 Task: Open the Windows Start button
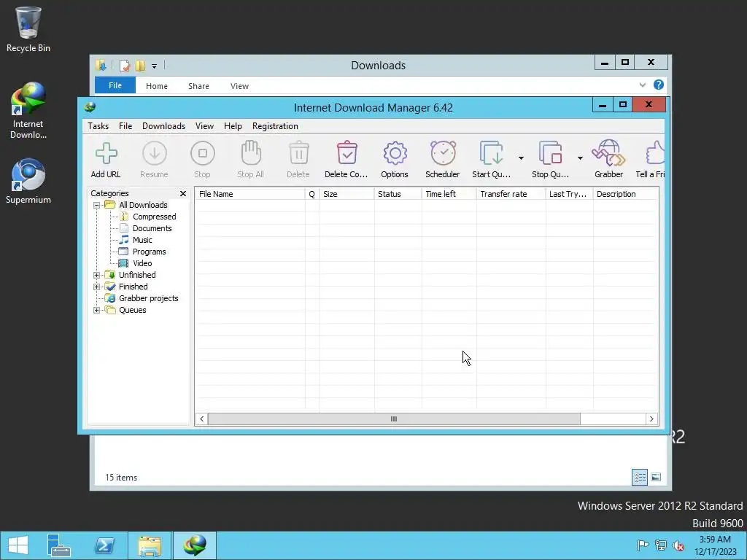pyautogui.click(x=18, y=545)
